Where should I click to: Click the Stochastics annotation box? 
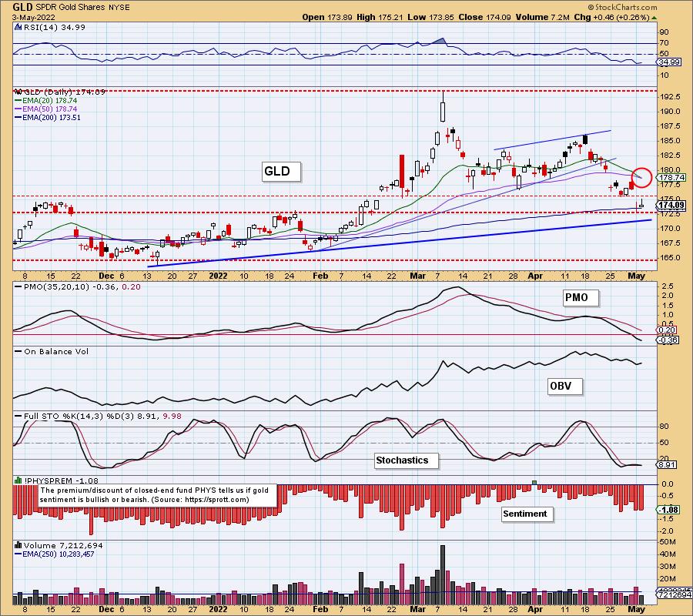(407, 460)
